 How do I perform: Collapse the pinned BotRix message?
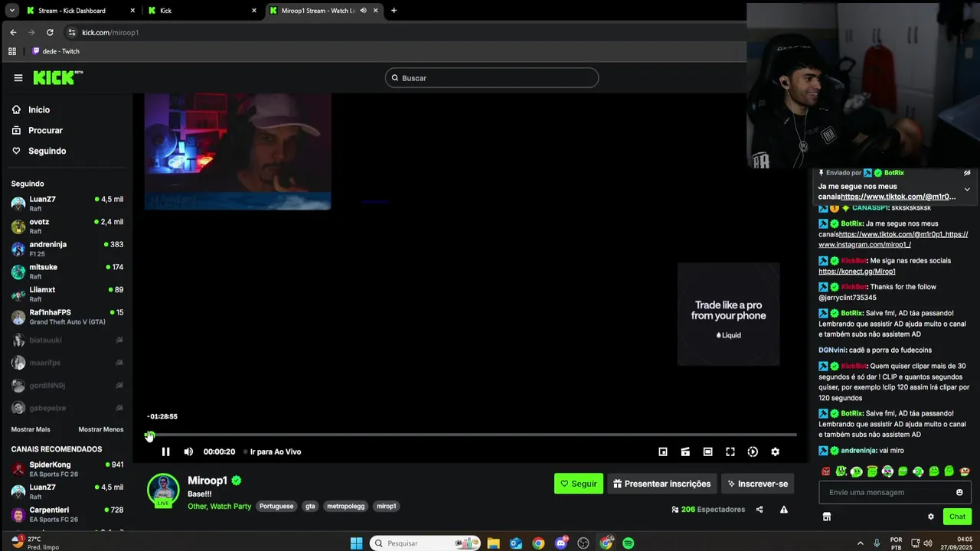click(967, 190)
